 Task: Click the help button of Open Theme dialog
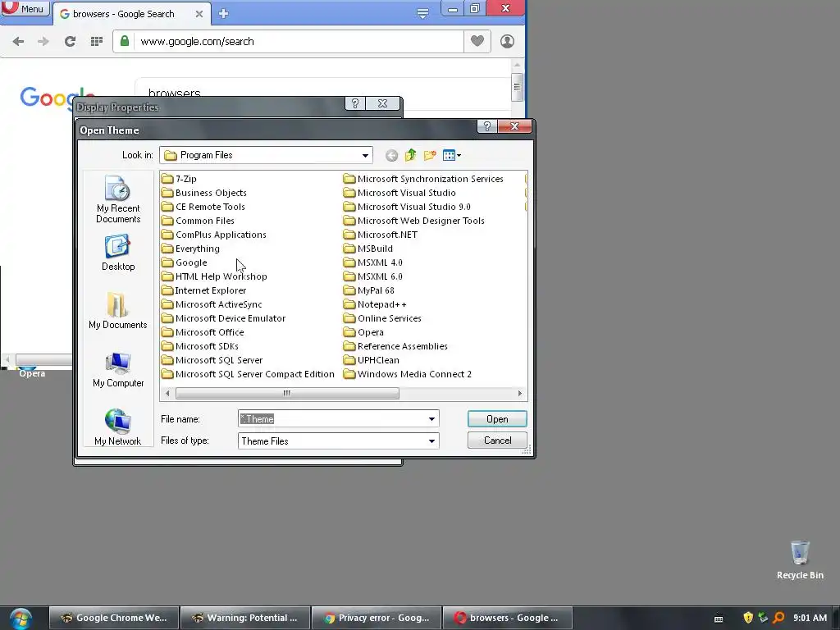(486, 126)
